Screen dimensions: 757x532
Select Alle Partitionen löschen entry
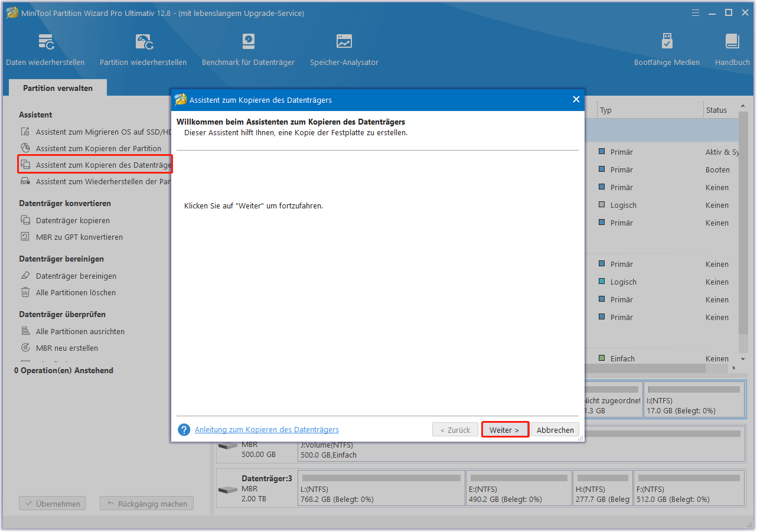[76, 292]
